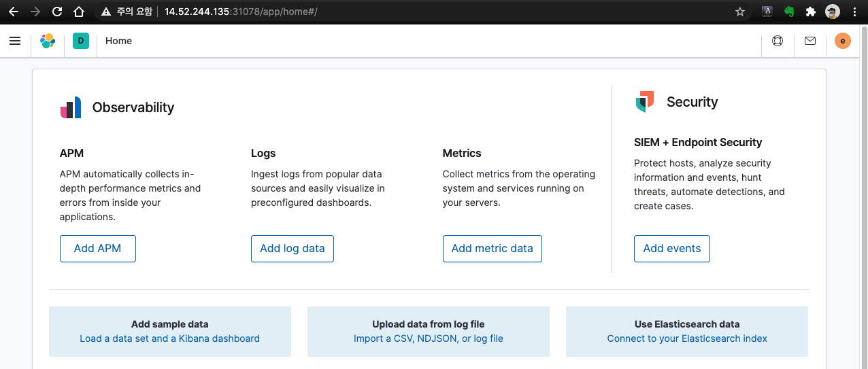Click the page vertical scrollbar
868x369 pixels.
864,197
